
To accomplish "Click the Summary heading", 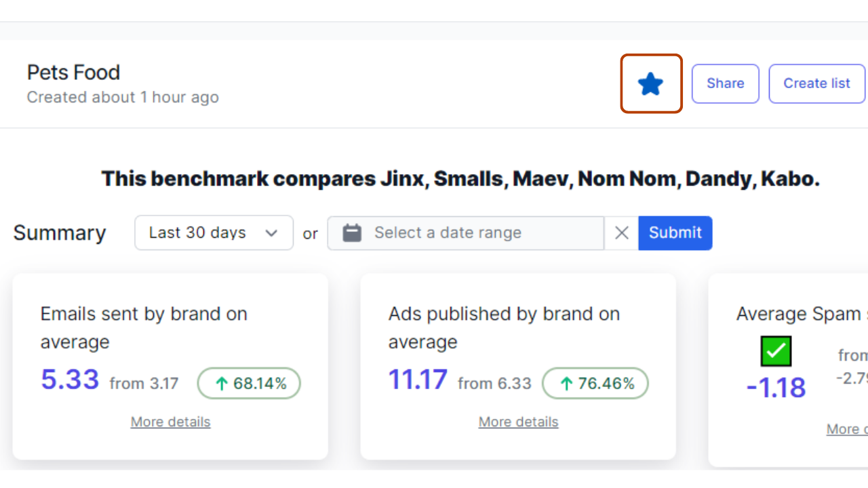I will tap(60, 232).
